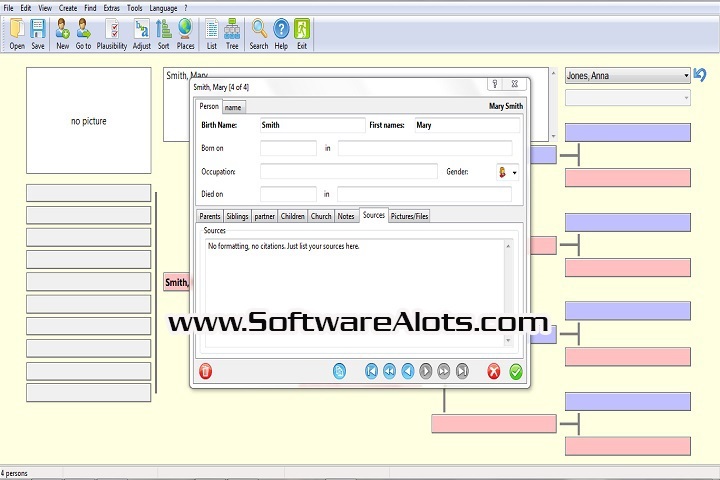Confirm changes with green checkmark
Image resolution: width=720 pixels, height=480 pixels.
[516, 371]
